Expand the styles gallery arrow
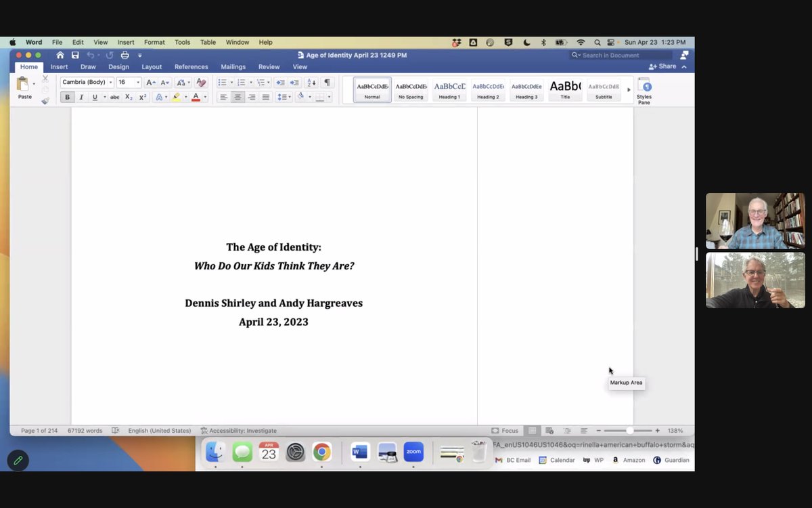 [629, 89]
